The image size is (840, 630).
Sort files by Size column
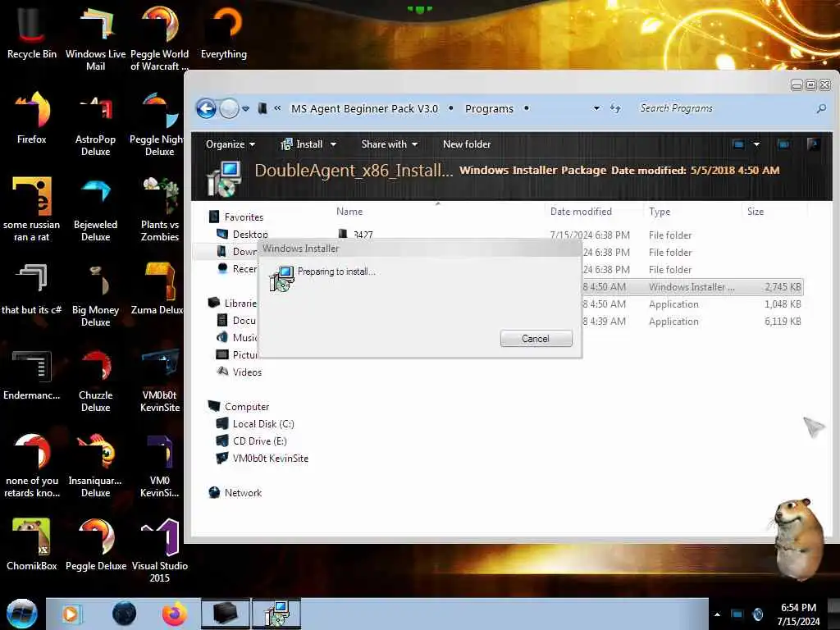coord(756,212)
